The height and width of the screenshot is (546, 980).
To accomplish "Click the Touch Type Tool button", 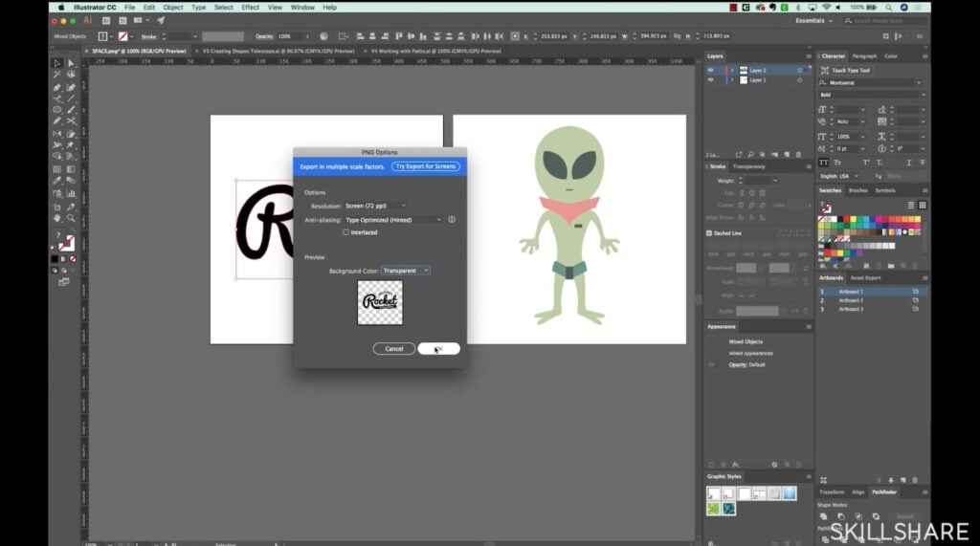I will (x=845, y=70).
